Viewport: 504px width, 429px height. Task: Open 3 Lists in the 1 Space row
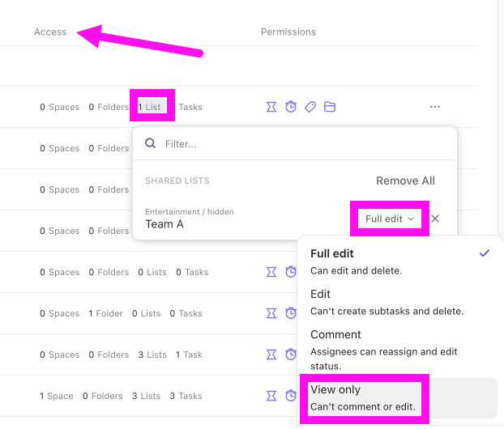tap(146, 396)
